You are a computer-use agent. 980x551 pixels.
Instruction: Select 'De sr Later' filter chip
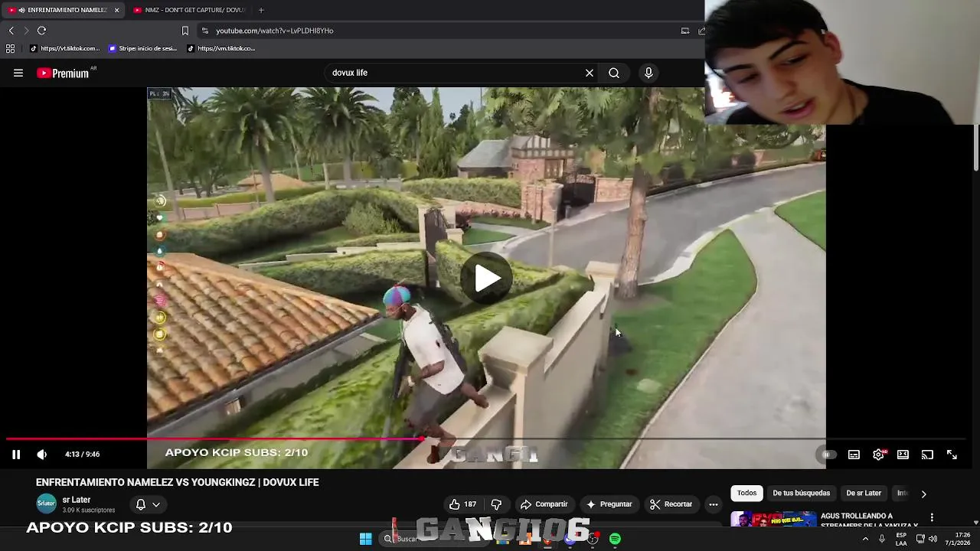[x=864, y=493]
